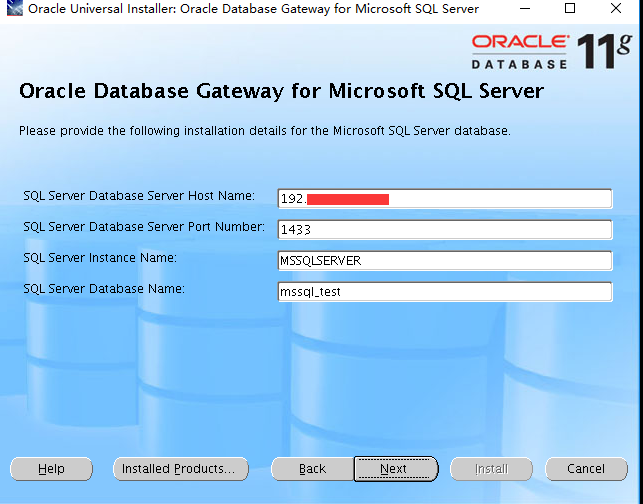Close the Oracle Universal Installer window
This screenshot has height=504, width=643.
point(617,9)
